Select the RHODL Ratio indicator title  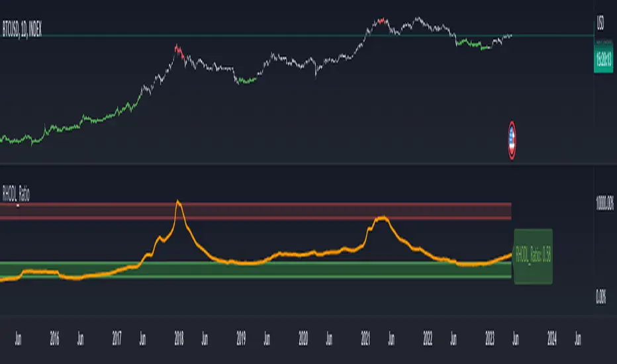16,194
